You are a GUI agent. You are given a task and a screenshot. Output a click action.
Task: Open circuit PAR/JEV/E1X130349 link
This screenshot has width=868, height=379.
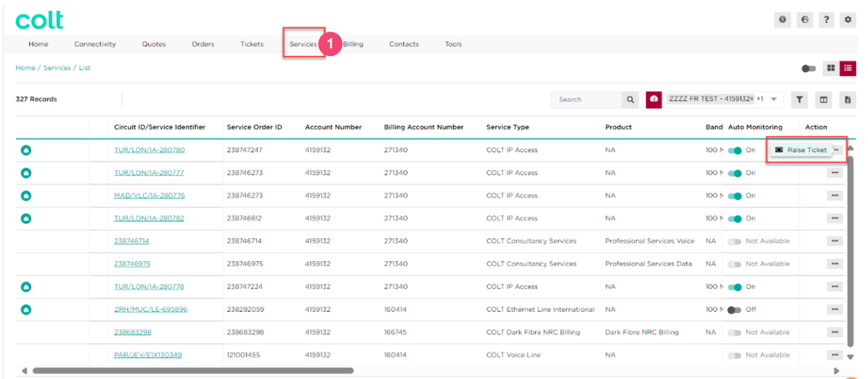click(148, 356)
